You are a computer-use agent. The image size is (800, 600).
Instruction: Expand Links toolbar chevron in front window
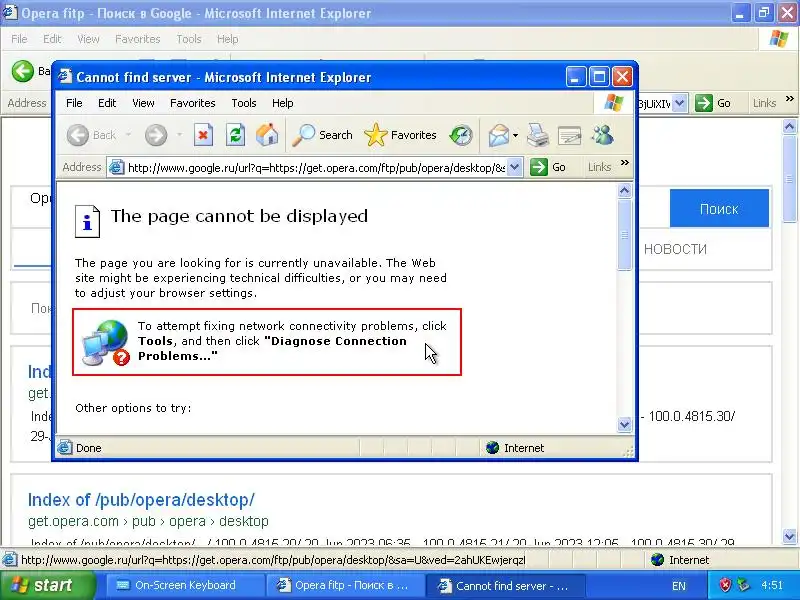[624, 163]
